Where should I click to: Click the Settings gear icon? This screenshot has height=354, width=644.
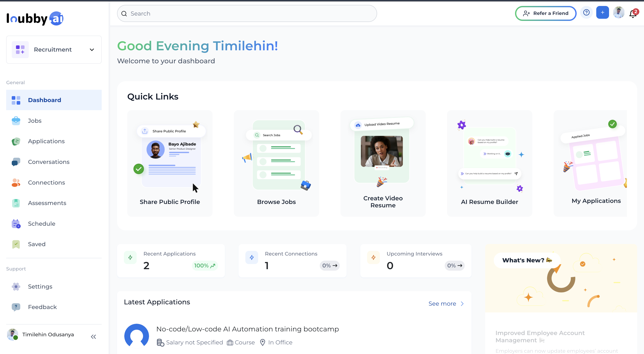point(16,286)
